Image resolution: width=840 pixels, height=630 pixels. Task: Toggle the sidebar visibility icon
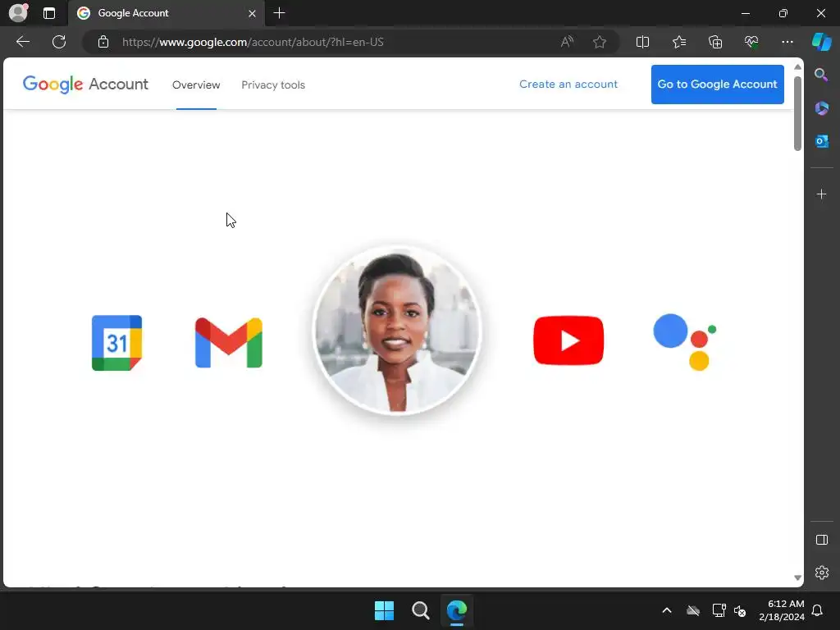pyautogui.click(x=821, y=540)
